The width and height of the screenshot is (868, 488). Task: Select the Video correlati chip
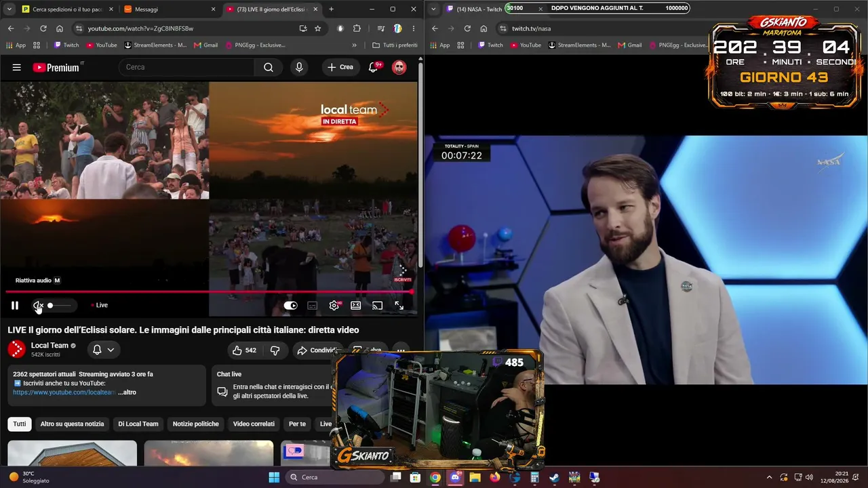[x=254, y=424]
